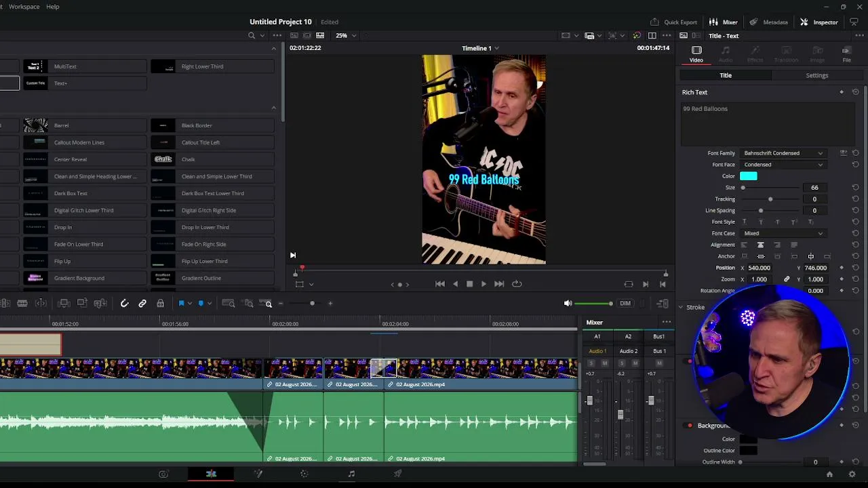Open the viewer zoom 25% dropdown
Viewport: 868px width, 488px height.
(x=345, y=35)
